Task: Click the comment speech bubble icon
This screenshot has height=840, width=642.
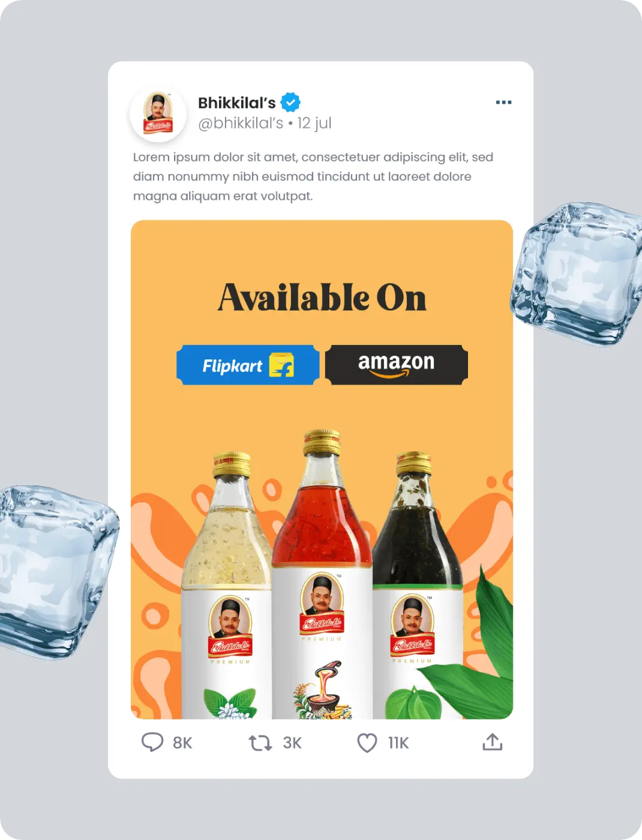Action: click(x=152, y=742)
